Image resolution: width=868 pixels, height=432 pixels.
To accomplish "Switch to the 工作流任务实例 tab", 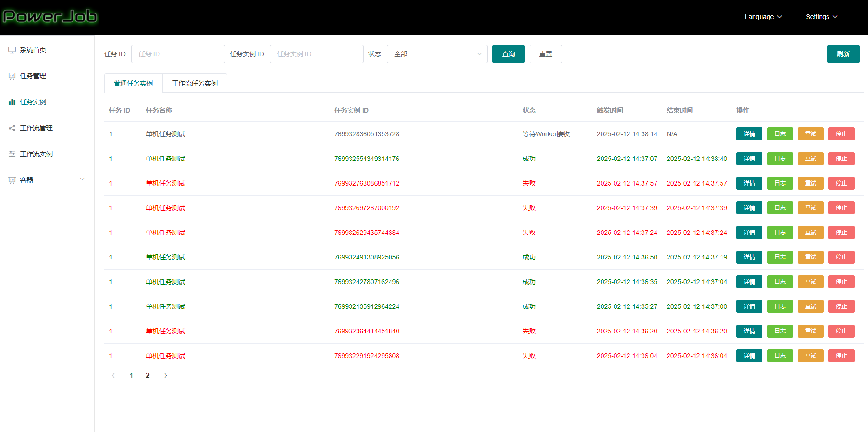I will coord(195,84).
